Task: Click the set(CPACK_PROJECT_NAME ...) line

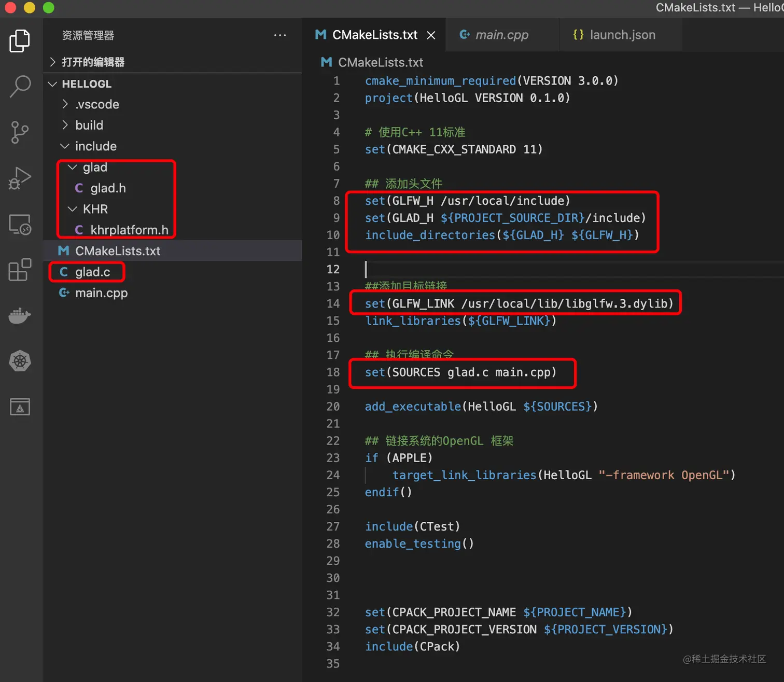Action: (498, 613)
